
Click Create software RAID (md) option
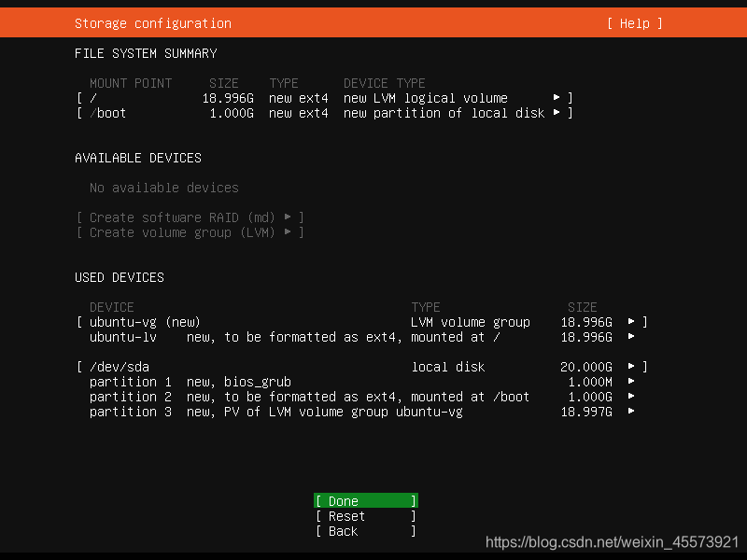pos(190,217)
